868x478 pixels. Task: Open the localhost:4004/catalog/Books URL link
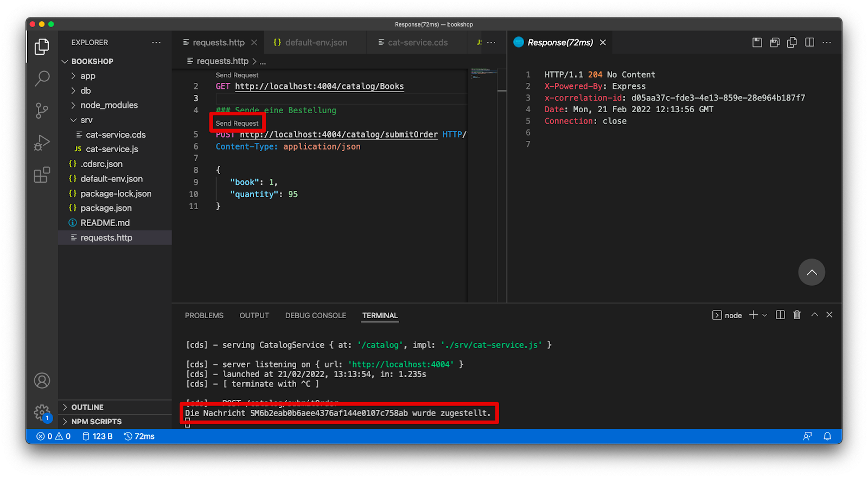pyautogui.click(x=320, y=86)
